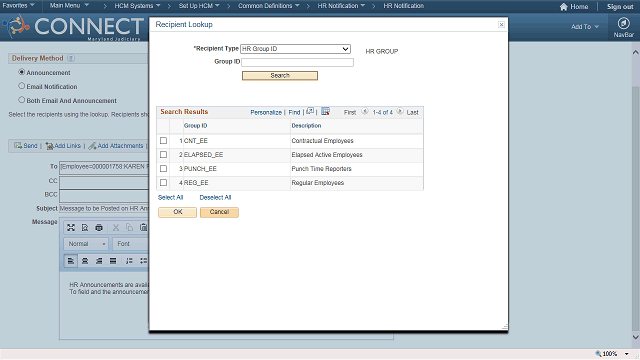Align message text right
640x360 pixels.
coord(99,261)
